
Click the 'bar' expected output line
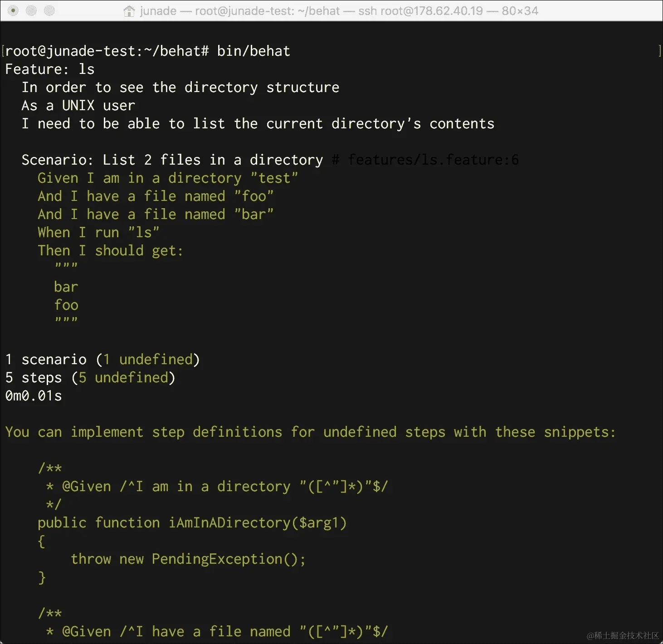66,287
